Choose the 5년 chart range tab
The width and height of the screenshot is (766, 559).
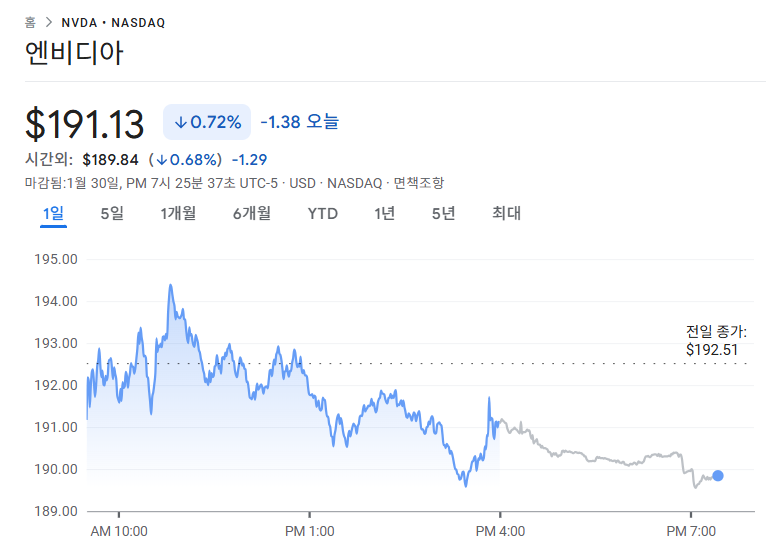coord(443,213)
